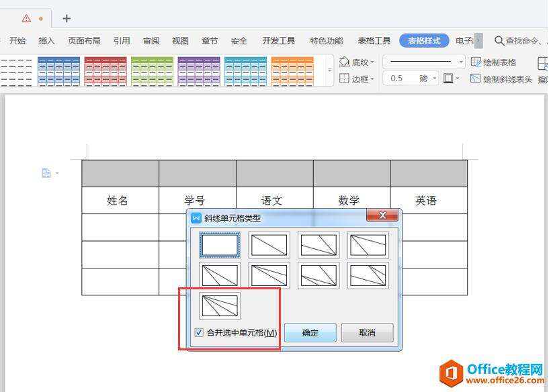
Task: Open the 视图 tab
Action: 180,40
